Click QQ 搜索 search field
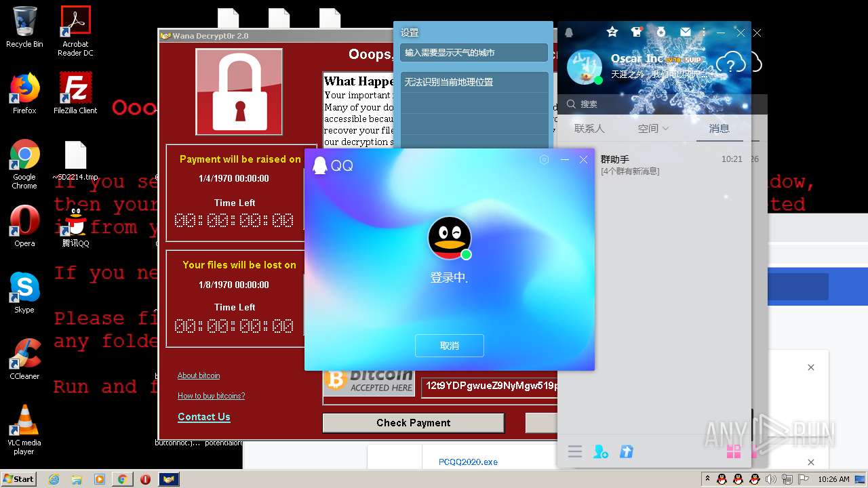Screen dimensions: 868x488 coord(654,104)
